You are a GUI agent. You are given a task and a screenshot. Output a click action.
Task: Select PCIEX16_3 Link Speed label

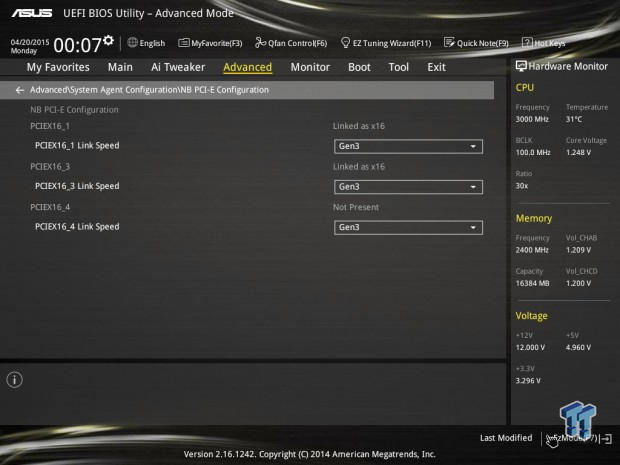77,186
